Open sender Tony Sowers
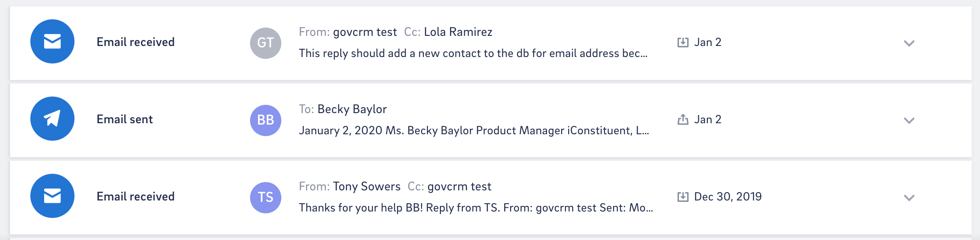 tap(367, 186)
